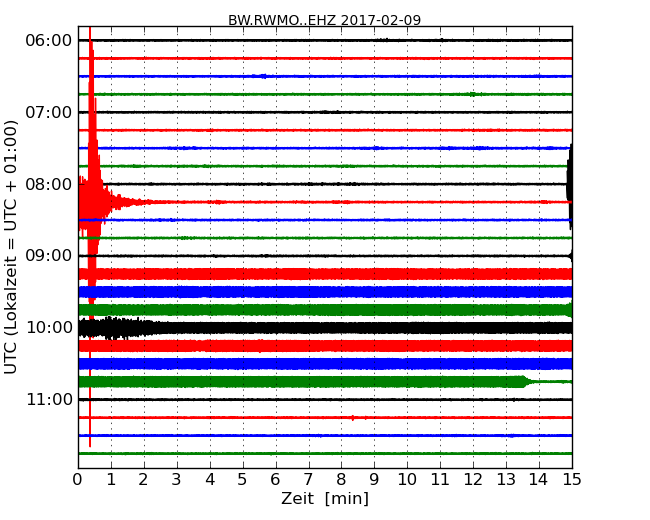Viewport: 650px width, 520px height.
Task: Select the 09:00 time label
Action: pyautogui.click(x=49, y=255)
